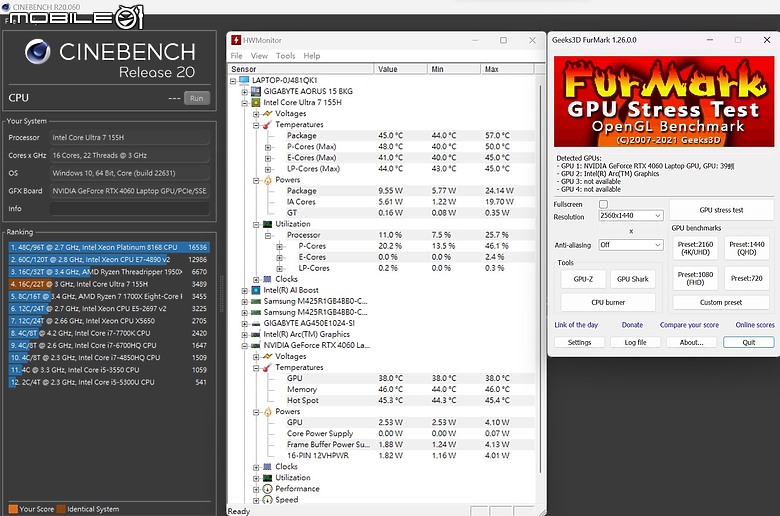The height and width of the screenshot is (516, 780).
Task: Click the Cinebench title bar logo icon
Action: click(x=6, y=6)
